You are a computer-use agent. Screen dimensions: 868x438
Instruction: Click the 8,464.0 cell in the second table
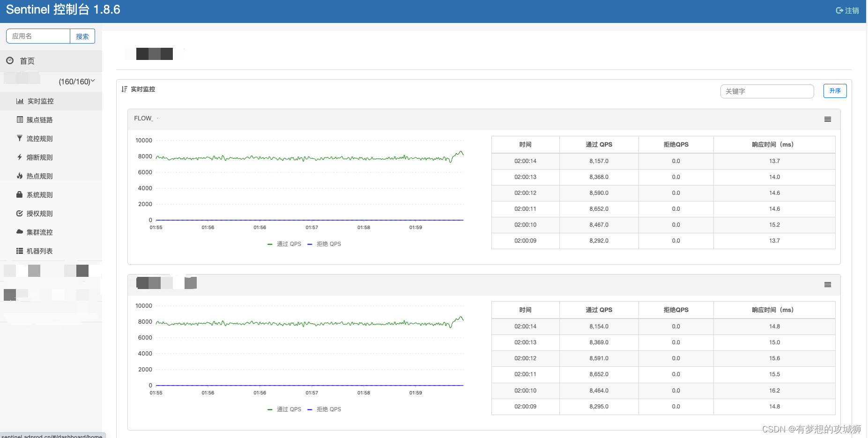(599, 391)
